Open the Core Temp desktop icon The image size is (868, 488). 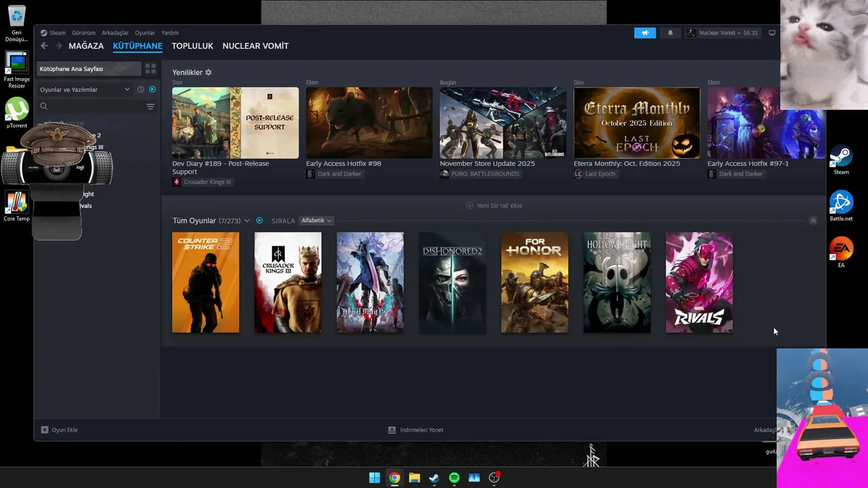tap(16, 207)
